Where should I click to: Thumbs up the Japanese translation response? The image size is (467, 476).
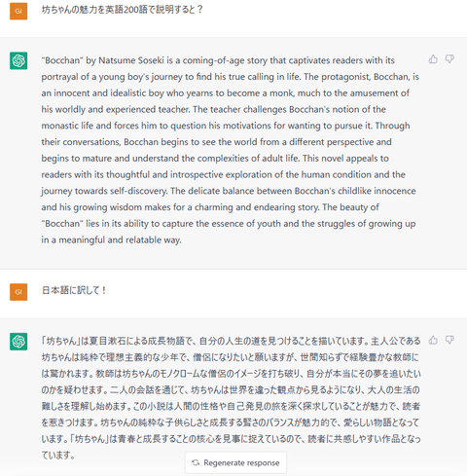[433, 340]
